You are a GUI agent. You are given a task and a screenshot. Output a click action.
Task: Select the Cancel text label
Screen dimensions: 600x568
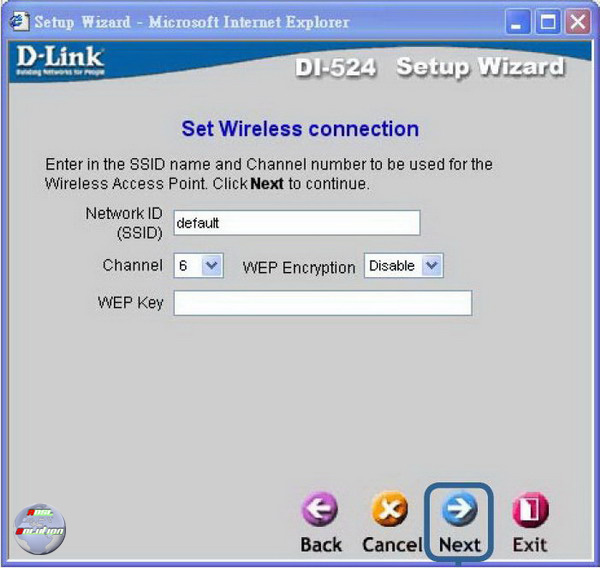(391, 545)
